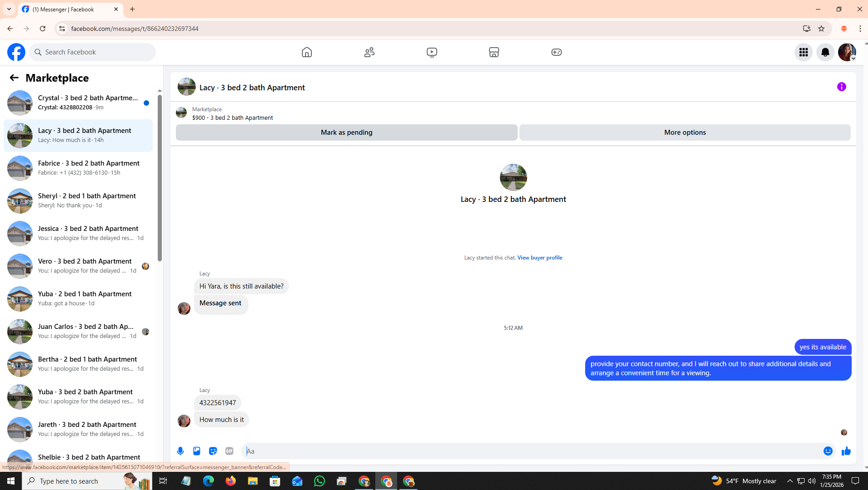Open a new browser tab
This screenshot has height=490, width=868.
132,9
